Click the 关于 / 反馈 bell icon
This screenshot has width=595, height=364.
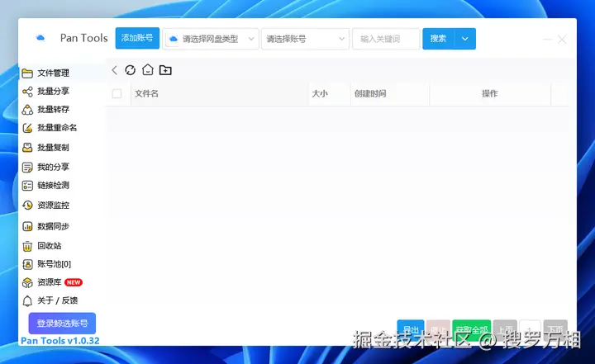pos(27,301)
